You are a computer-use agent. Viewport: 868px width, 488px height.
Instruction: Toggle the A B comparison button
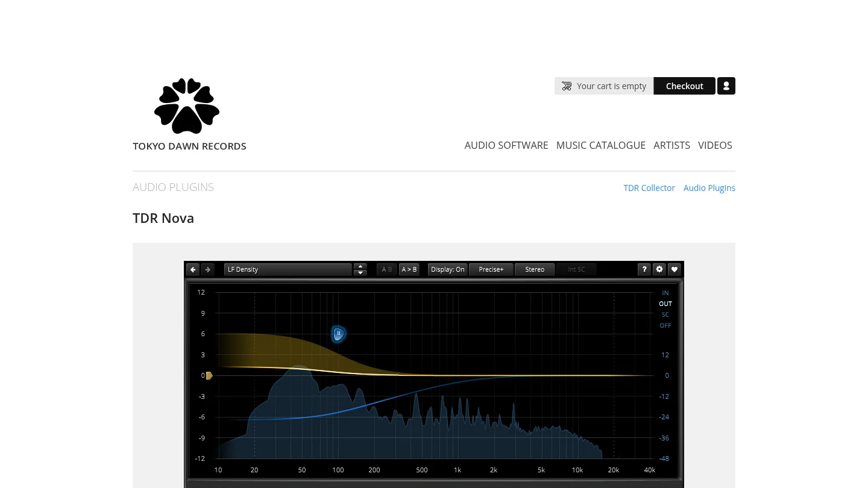click(387, 269)
